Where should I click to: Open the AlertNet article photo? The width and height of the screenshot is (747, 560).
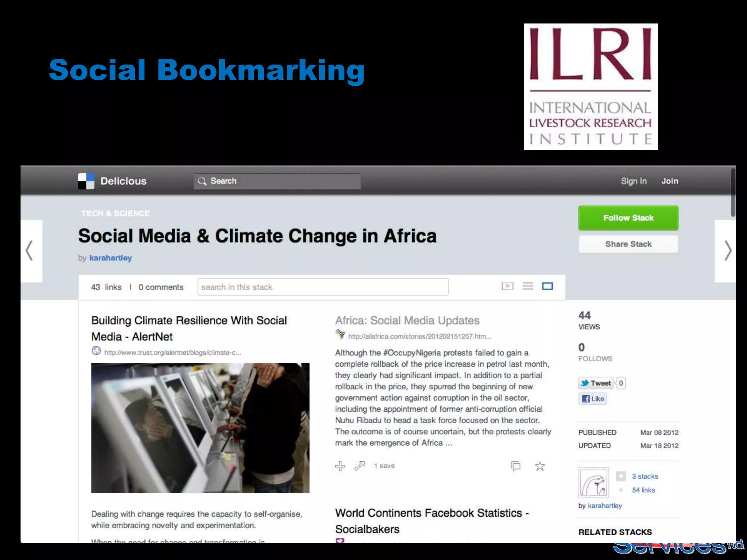click(x=200, y=428)
